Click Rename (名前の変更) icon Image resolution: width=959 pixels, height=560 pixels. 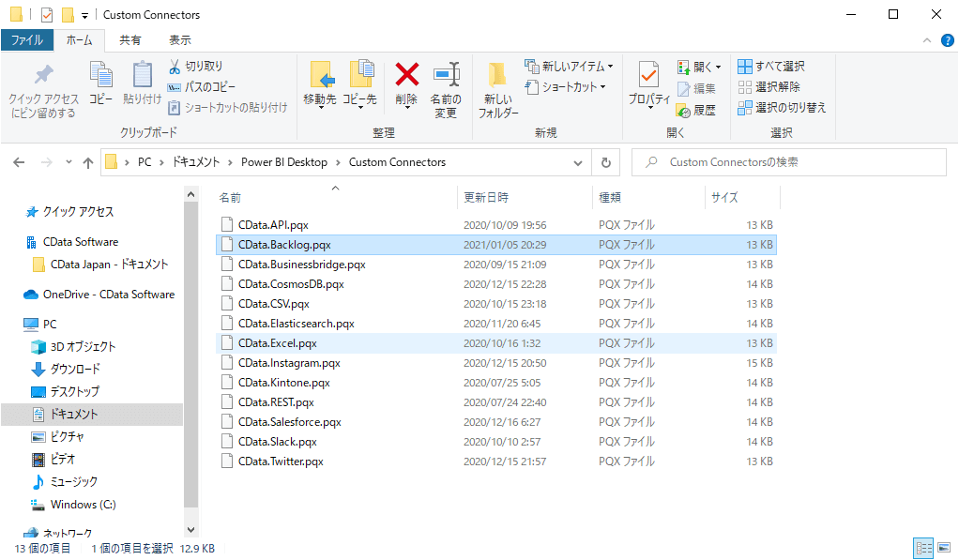click(446, 75)
